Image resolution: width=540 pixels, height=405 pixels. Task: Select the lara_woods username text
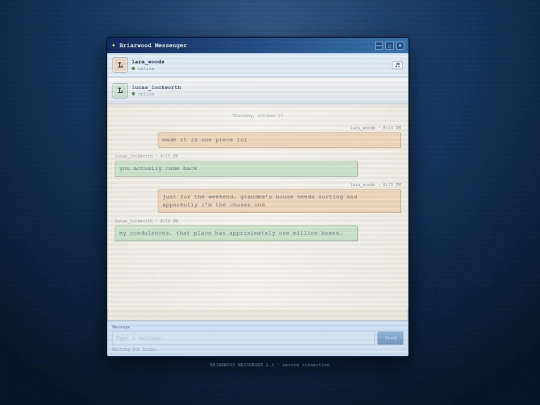[x=148, y=62]
